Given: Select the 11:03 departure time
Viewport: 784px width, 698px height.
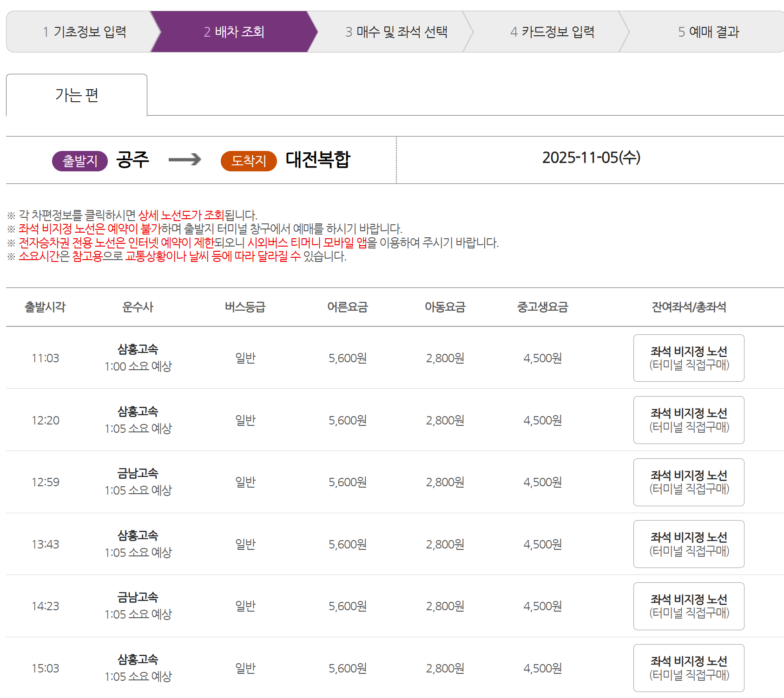Looking at the screenshot, I should pyautogui.click(x=46, y=358).
